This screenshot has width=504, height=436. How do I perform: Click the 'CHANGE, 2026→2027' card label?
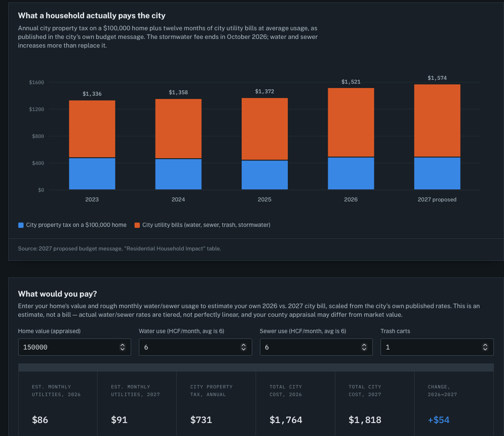click(443, 391)
